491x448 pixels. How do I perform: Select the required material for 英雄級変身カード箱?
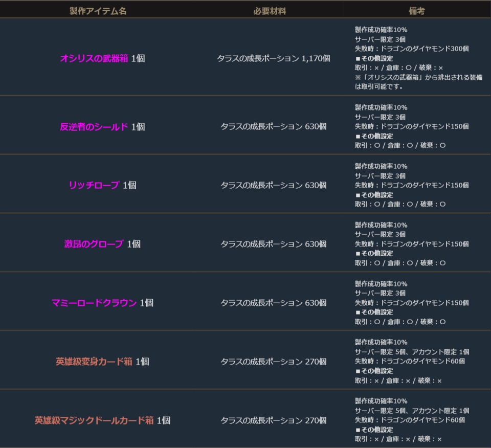(x=273, y=362)
